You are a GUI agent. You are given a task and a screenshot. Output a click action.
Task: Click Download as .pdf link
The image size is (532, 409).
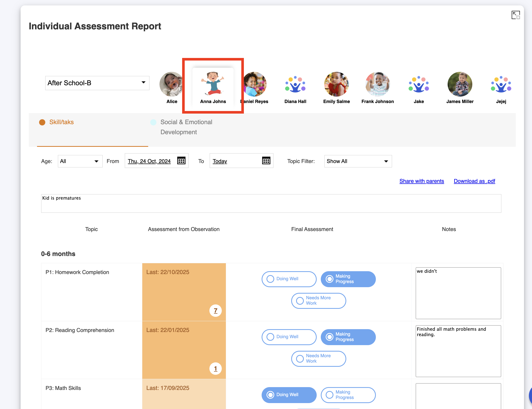click(474, 181)
